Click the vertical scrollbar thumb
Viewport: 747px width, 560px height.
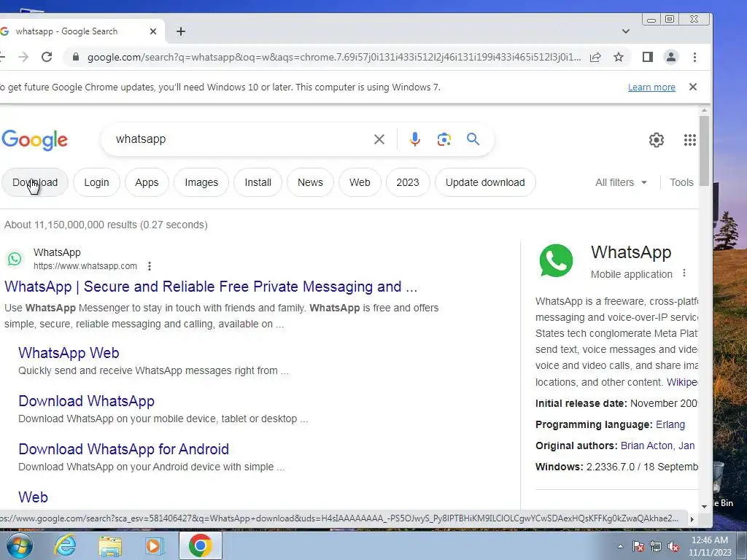pos(704,151)
